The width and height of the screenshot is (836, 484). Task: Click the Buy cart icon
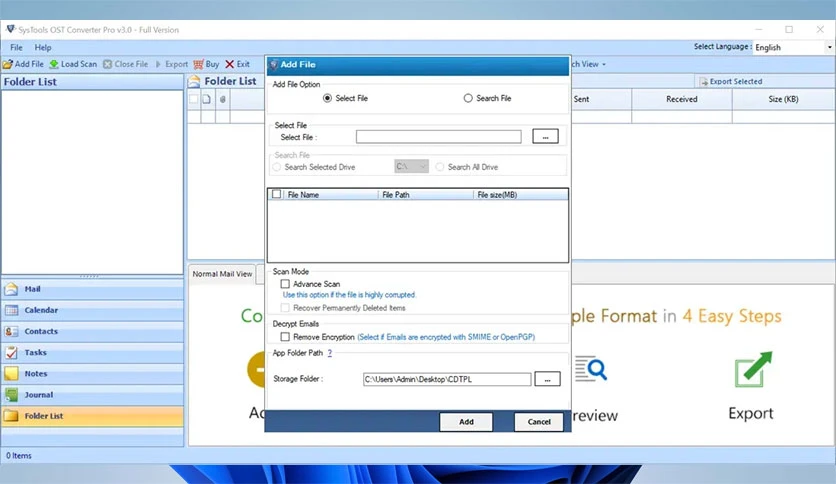pos(198,64)
